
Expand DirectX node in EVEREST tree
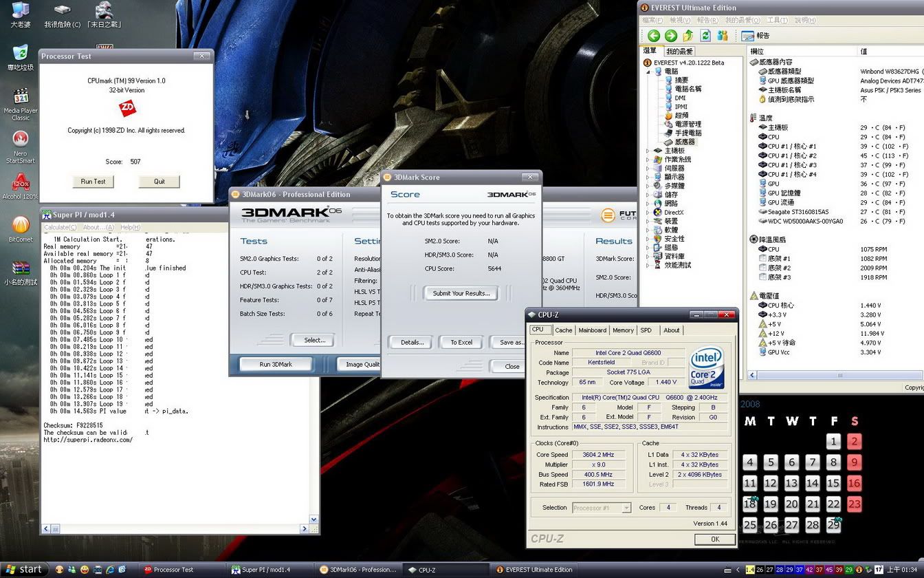coord(648,212)
